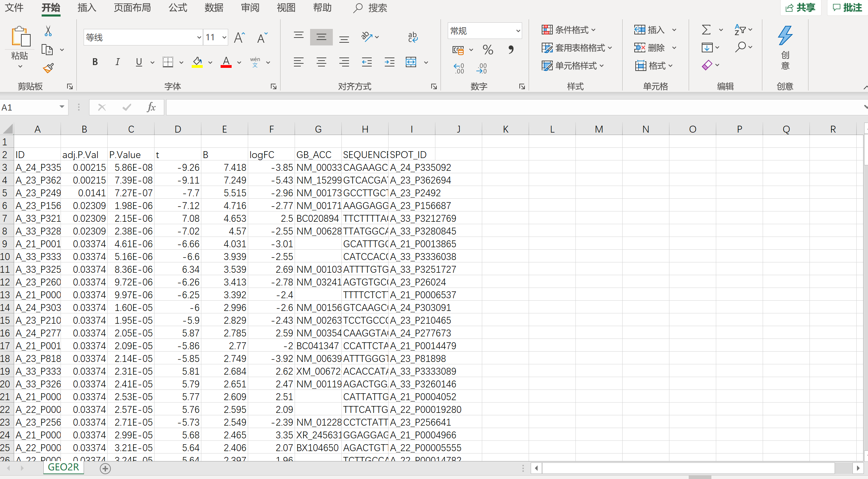Image resolution: width=868 pixels, height=479 pixels.
Task: Click Decrease Decimal icon
Action: tap(481, 68)
